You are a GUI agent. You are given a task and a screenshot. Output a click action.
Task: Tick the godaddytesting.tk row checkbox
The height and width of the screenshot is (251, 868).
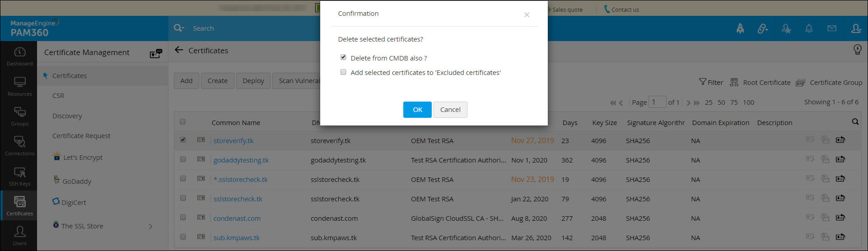[183, 159]
